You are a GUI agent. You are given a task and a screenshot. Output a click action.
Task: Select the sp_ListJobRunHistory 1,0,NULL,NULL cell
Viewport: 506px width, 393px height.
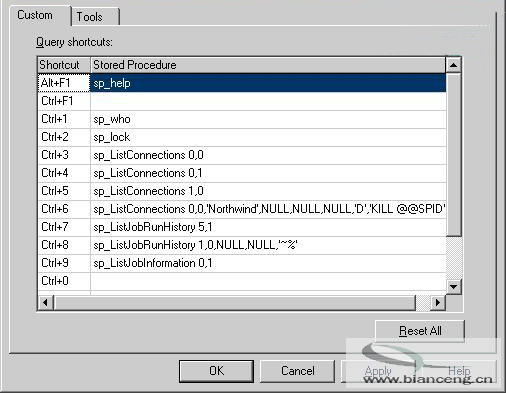pos(268,245)
